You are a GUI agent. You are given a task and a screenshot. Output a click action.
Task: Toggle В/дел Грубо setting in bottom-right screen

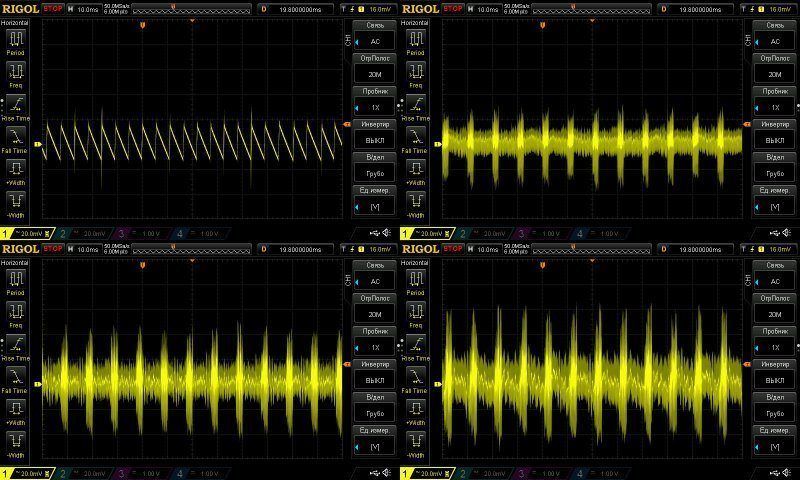point(775,407)
